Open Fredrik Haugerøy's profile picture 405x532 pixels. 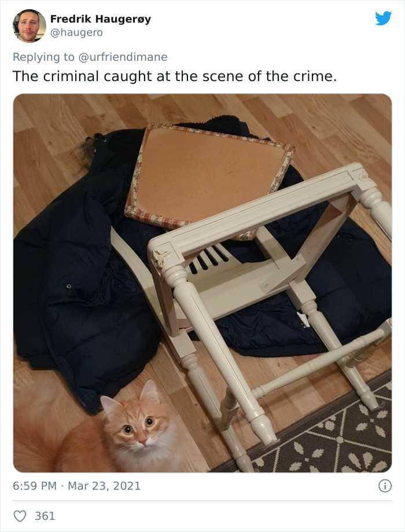pyautogui.click(x=29, y=26)
